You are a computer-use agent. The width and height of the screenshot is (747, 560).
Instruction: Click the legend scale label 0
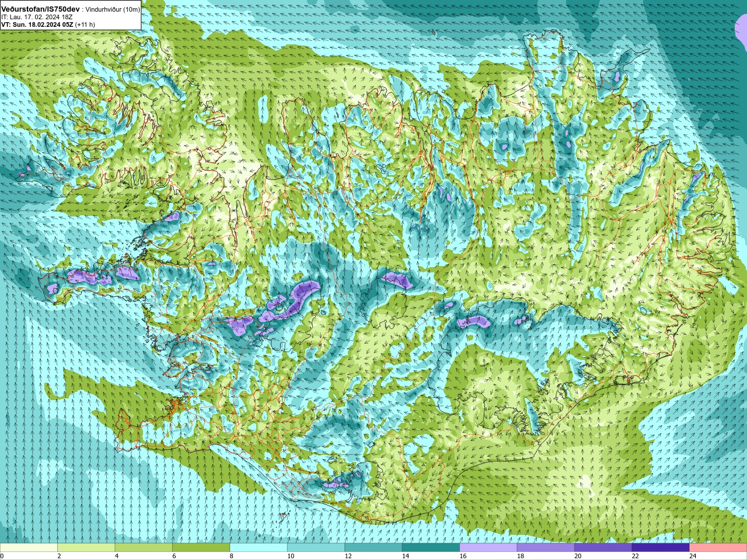click(x=2, y=556)
